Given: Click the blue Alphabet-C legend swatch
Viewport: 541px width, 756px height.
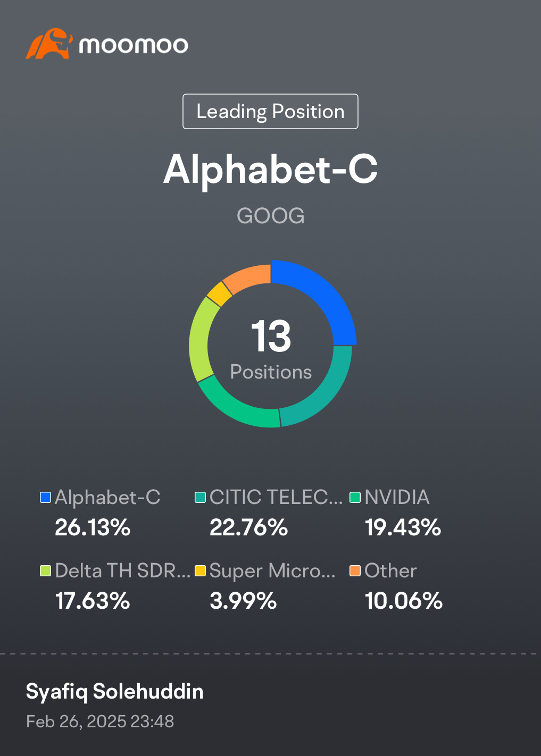Looking at the screenshot, I should point(45,497).
